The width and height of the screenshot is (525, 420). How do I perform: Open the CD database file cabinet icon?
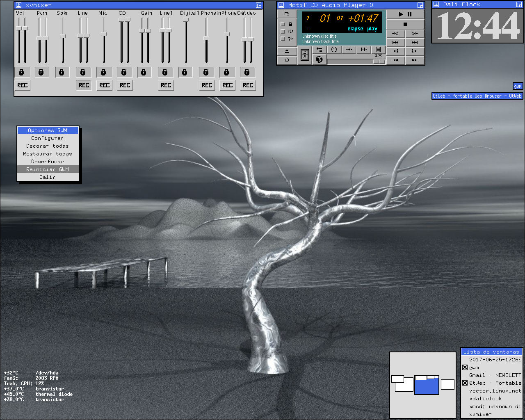coord(305,55)
